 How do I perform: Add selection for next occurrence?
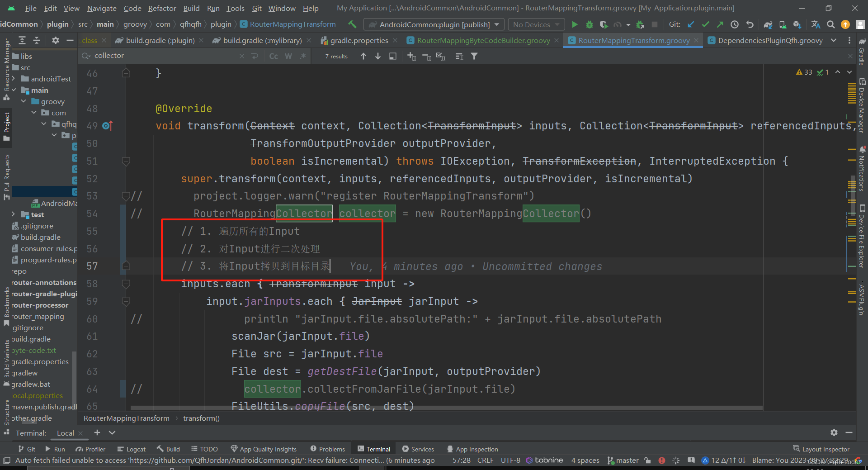tap(412, 56)
